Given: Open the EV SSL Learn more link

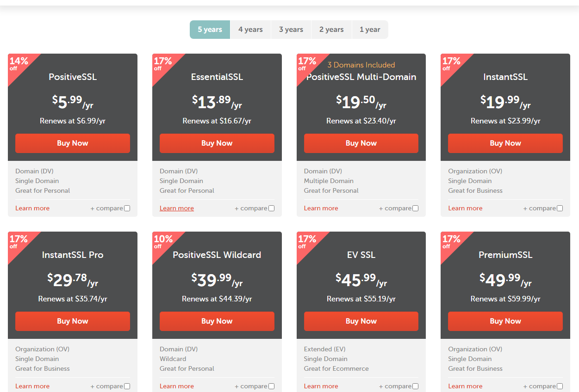Looking at the screenshot, I should tap(321, 386).
